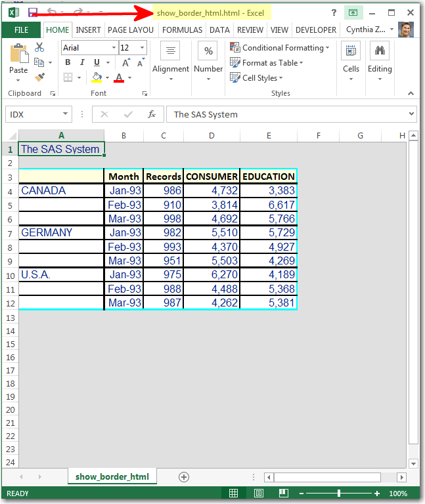Click the zoom slider handle in the status bar
425x504 pixels.
339,493
